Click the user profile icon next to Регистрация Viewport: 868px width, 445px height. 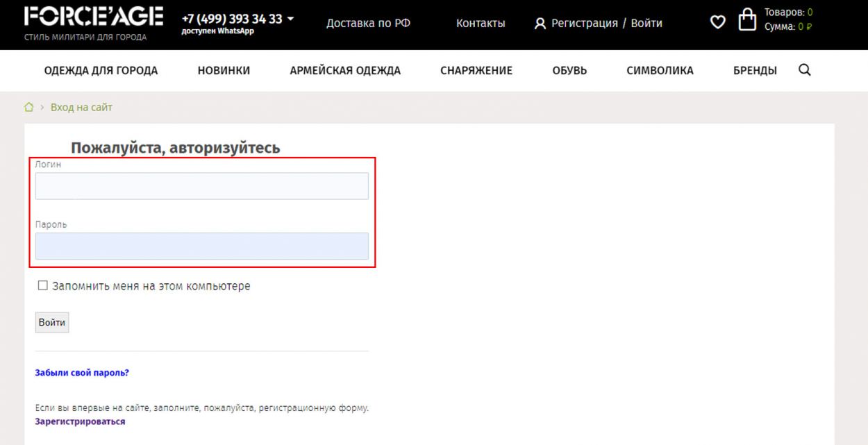click(540, 24)
